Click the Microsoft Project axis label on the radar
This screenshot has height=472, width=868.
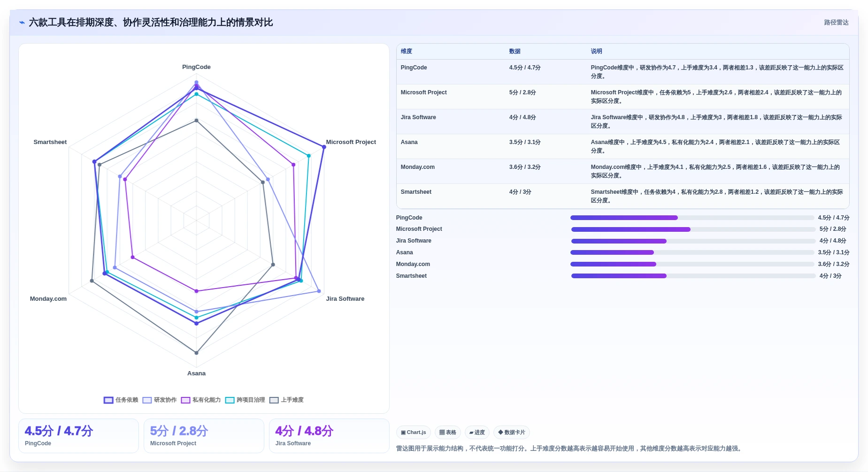pos(351,142)
